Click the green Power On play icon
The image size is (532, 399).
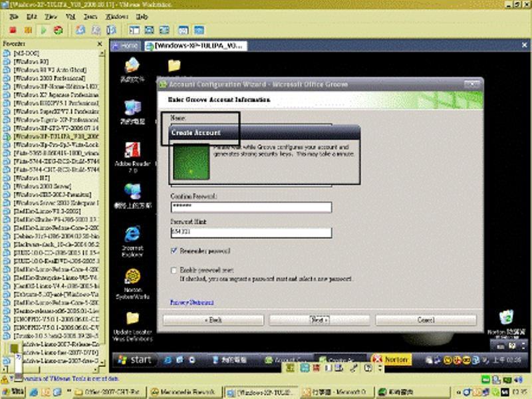point(43,30)
